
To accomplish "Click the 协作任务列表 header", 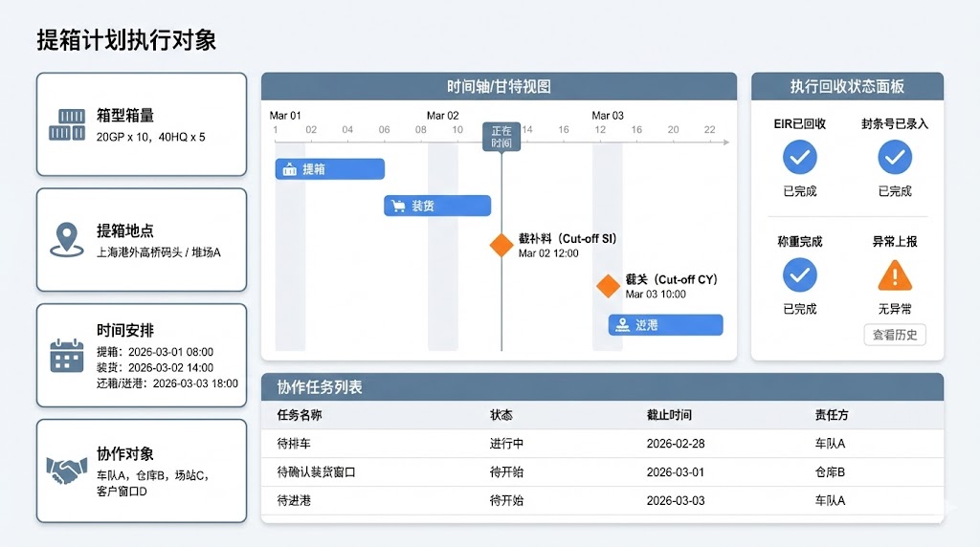I will [x=603, y=387].
